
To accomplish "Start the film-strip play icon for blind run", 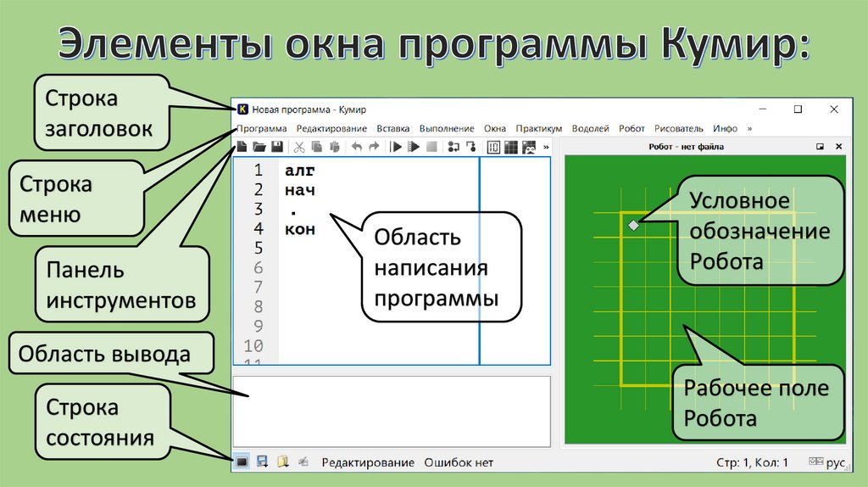I will pyautogui.click(x=414, y=147).
